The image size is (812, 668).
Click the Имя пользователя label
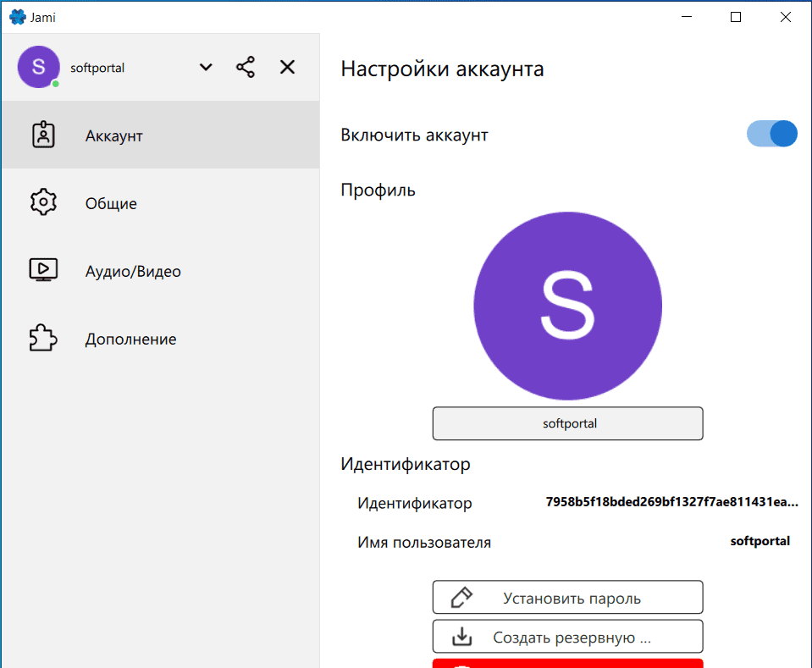pyautogui.click(x=424, y=542)
